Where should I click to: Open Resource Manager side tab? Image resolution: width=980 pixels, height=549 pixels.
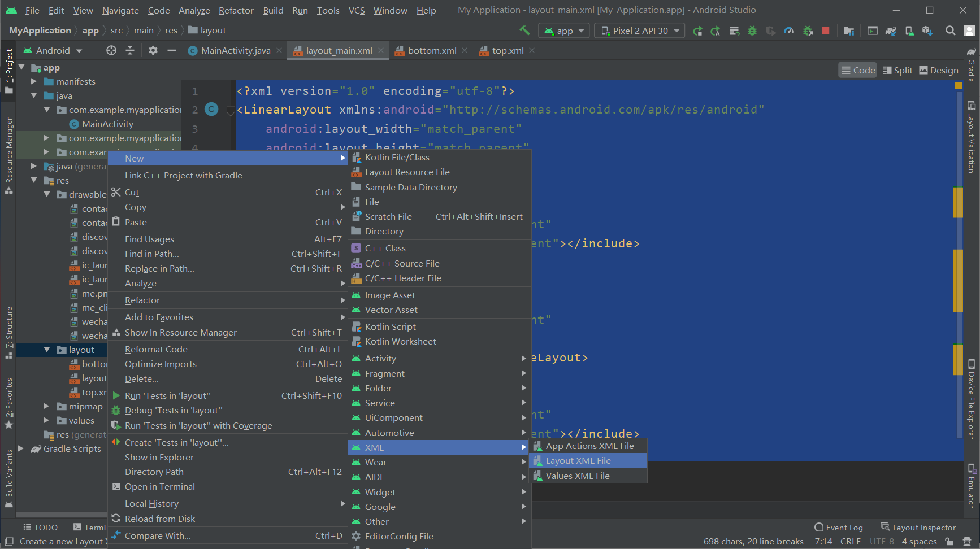pos(9,156)
